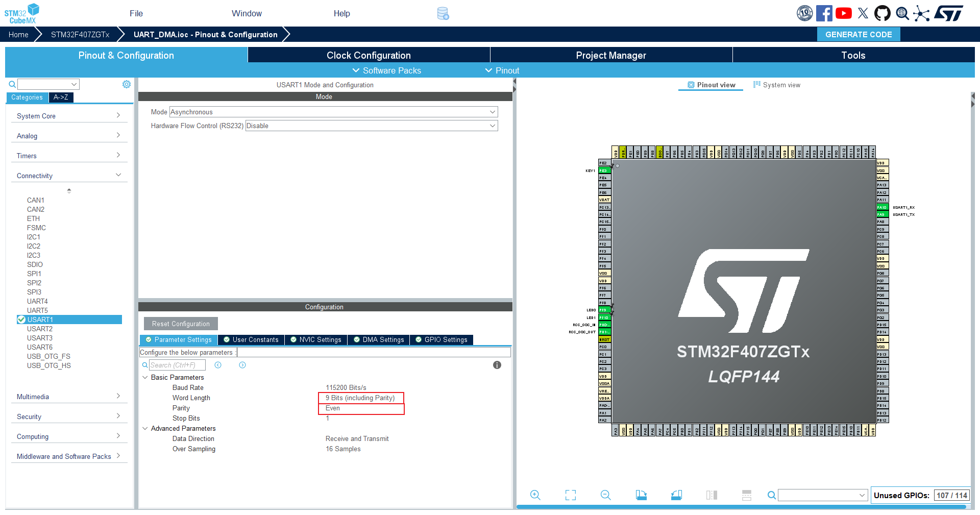Click the ST logo icon
Image resolution: width=980 pixels, height=515 pixels.
tap(948, 13)
